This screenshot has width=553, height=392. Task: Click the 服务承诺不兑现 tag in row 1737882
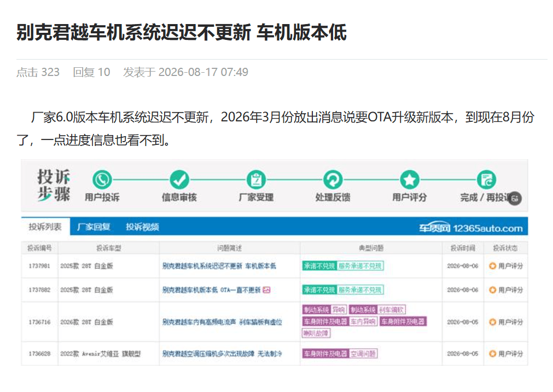360,290
